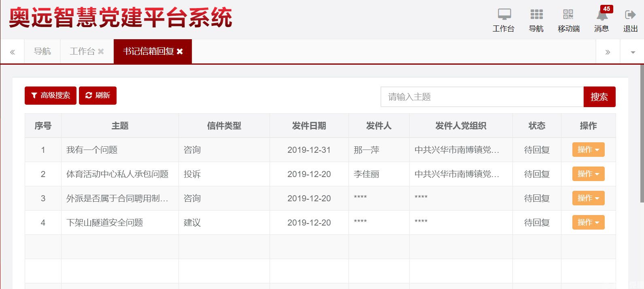Open the 工作台 monitor icon

point(504,15)
